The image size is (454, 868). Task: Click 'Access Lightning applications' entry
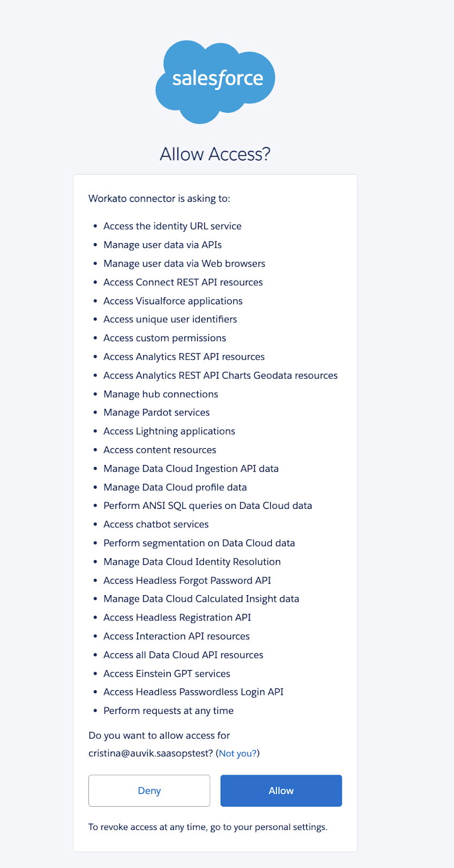click(169, 431)
